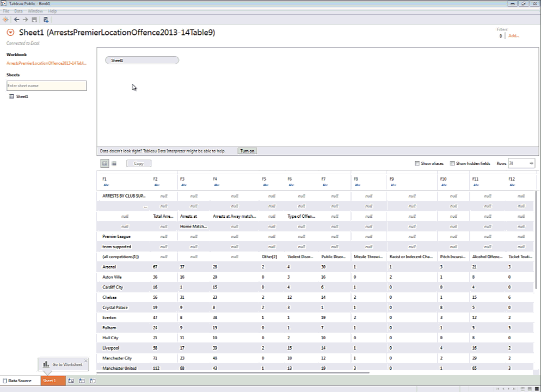
Task: Click the new data source toolbar icon
Action: point(46,20)
